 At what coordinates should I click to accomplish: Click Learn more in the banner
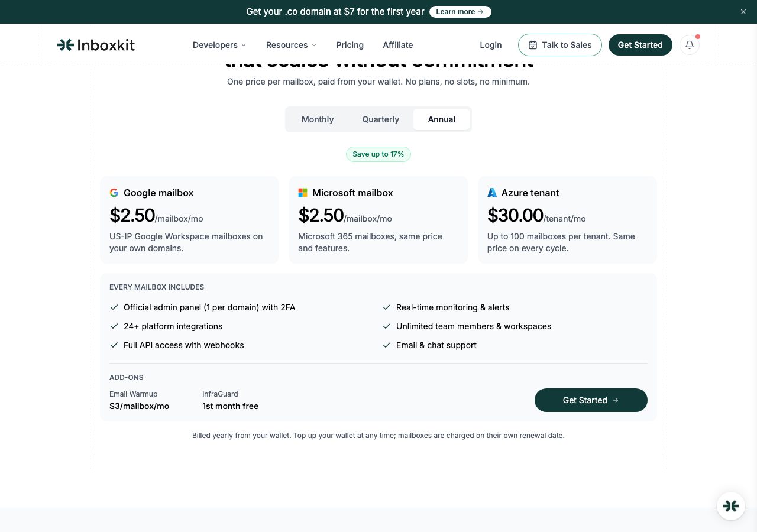(460, 12)
